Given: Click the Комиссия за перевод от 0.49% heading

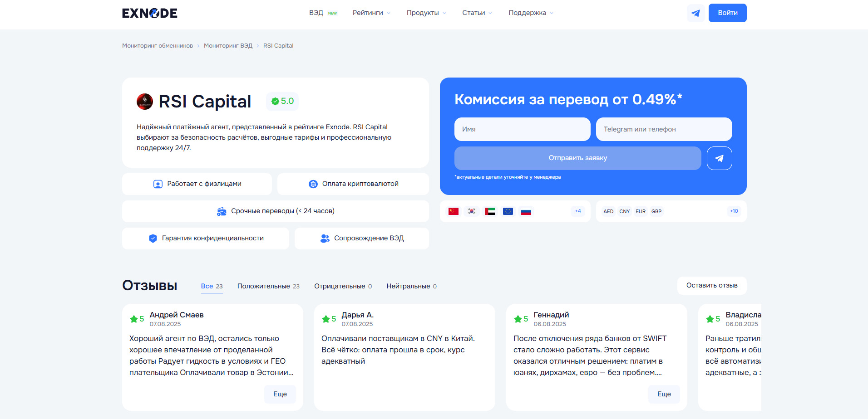Looking at the screenshot, I should point(568,99).
